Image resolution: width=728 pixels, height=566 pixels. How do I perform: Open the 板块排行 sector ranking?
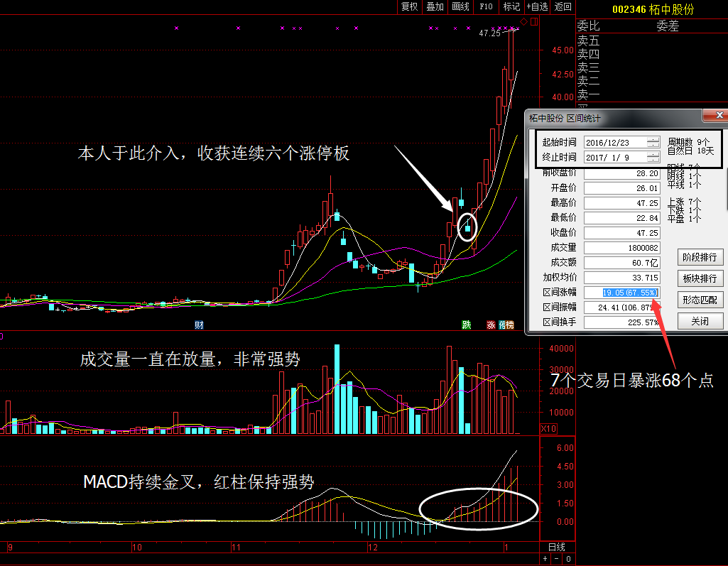[700, 278]
